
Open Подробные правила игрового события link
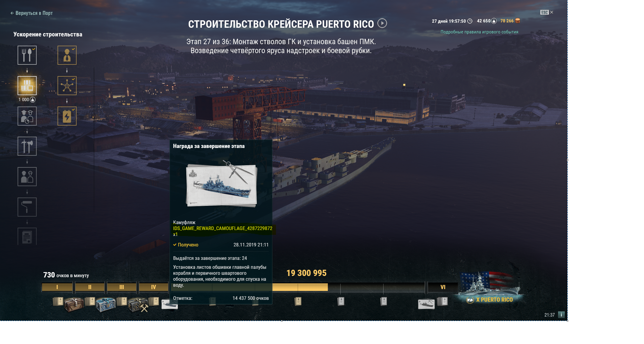tap(479, 32)
